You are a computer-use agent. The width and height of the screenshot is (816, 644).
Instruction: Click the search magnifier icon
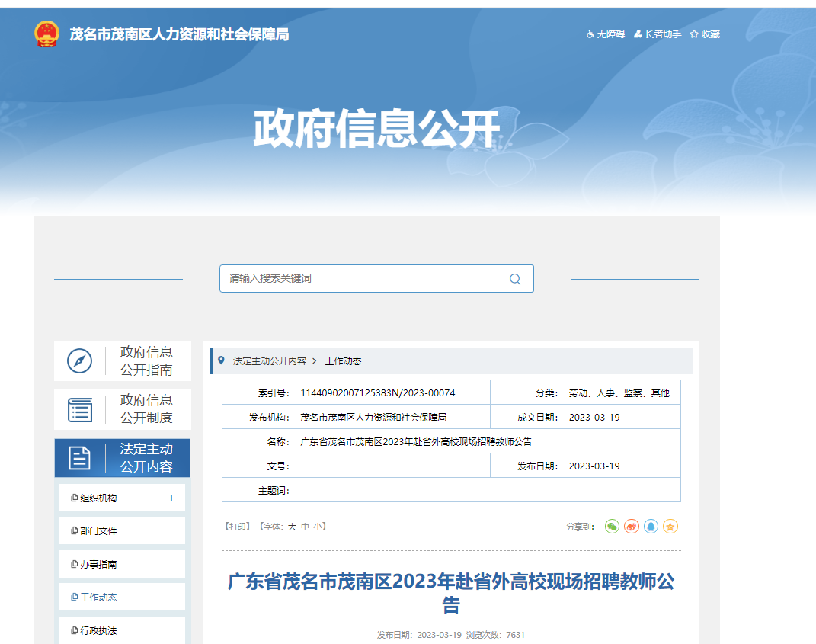(x=515, y=279)
